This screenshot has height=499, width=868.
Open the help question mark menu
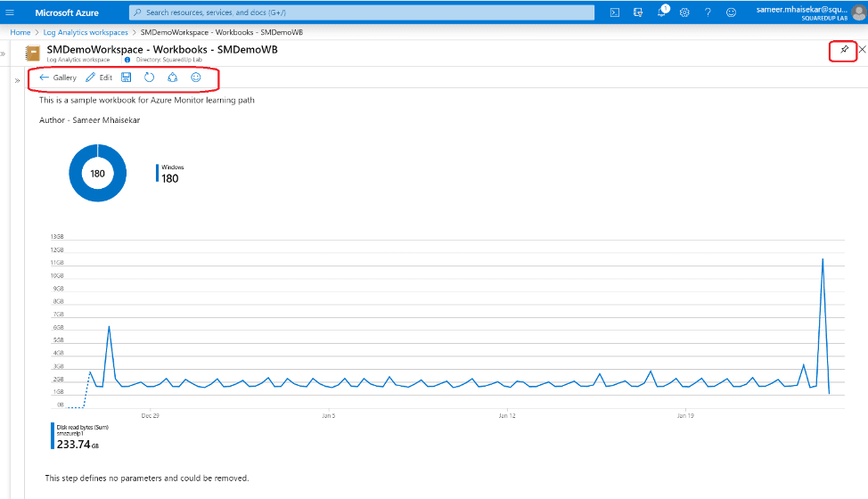[x=708, y=12]
